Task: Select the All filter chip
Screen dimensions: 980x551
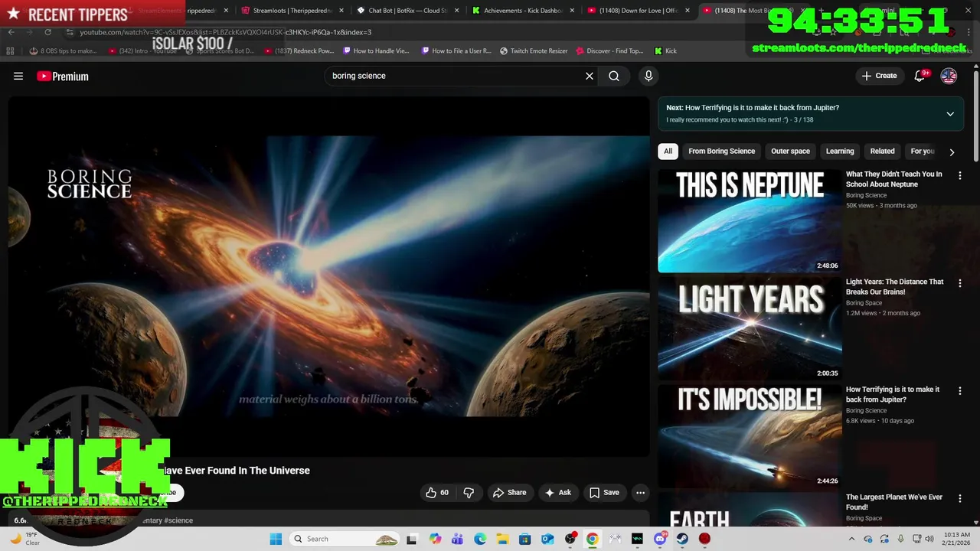Action: point(668,151)
